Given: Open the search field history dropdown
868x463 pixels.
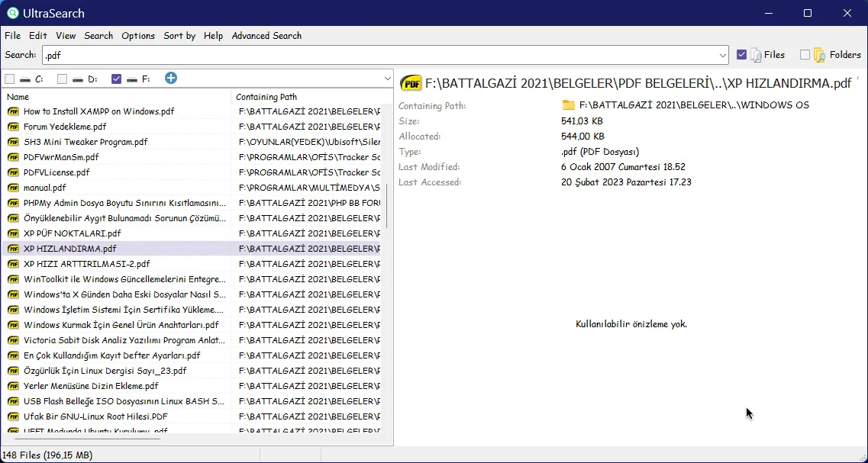Looking at the screenshot, I should pyautogui.click(x=722, y=56).
